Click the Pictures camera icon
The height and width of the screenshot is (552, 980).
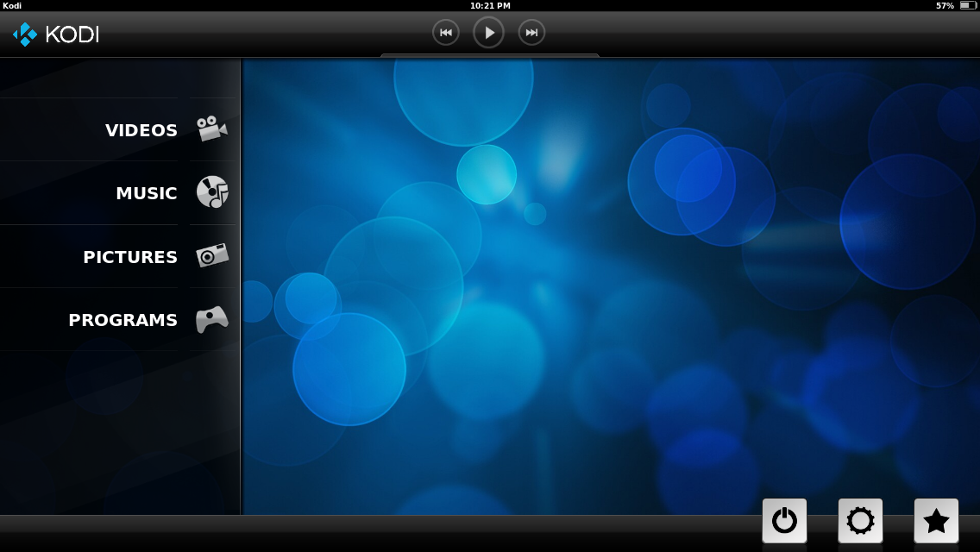[212, 254]
